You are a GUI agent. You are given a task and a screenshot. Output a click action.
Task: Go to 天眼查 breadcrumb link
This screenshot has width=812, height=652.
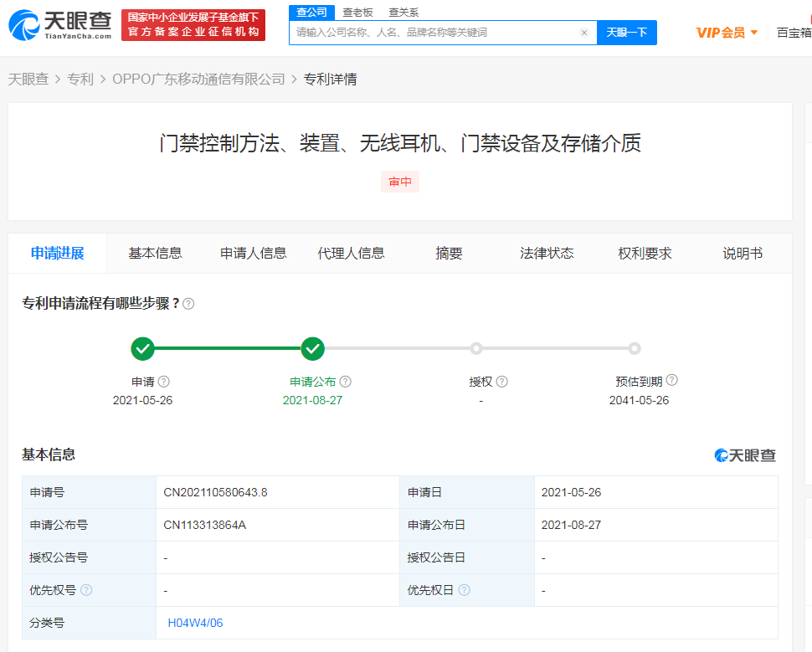28,80
